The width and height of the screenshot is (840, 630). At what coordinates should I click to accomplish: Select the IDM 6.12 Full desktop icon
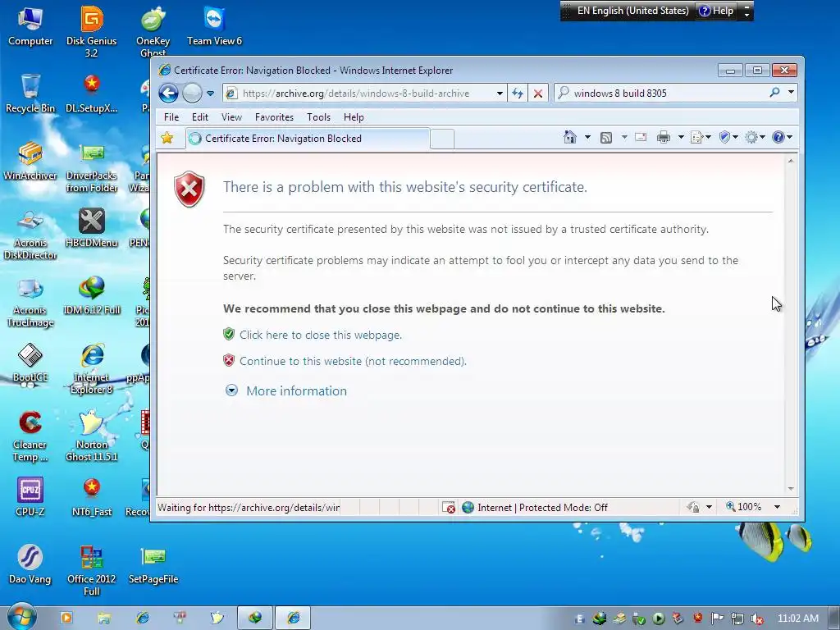click(x=92, y=295)
